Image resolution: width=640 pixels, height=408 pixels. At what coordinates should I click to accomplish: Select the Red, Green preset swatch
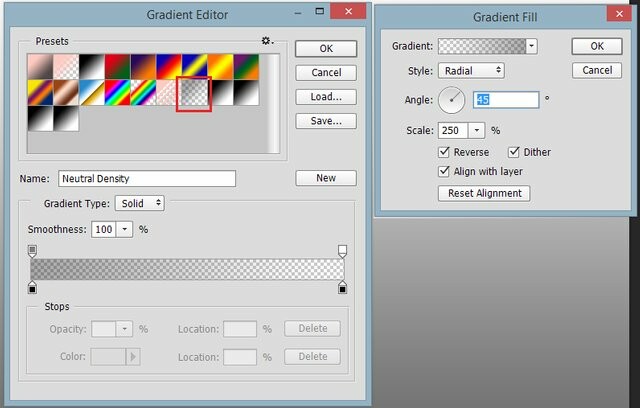coord(118,67)
